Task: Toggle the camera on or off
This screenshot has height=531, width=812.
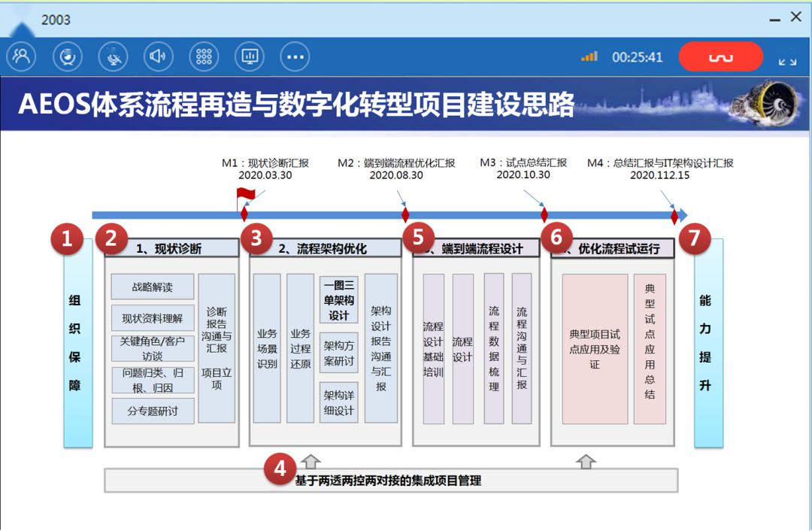Action: tap(66, 56)
